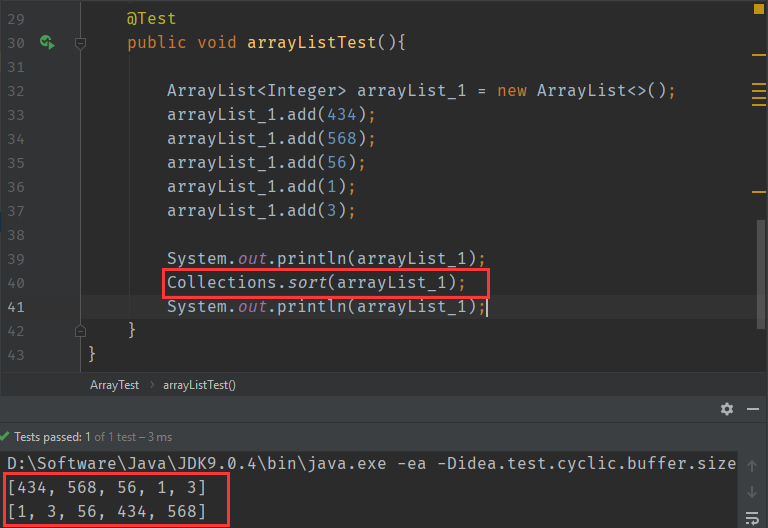The width and height of the screenshot is (768, 528).
Task: Jump to previous output with the up arrow
Action: (x=752, y=466)
